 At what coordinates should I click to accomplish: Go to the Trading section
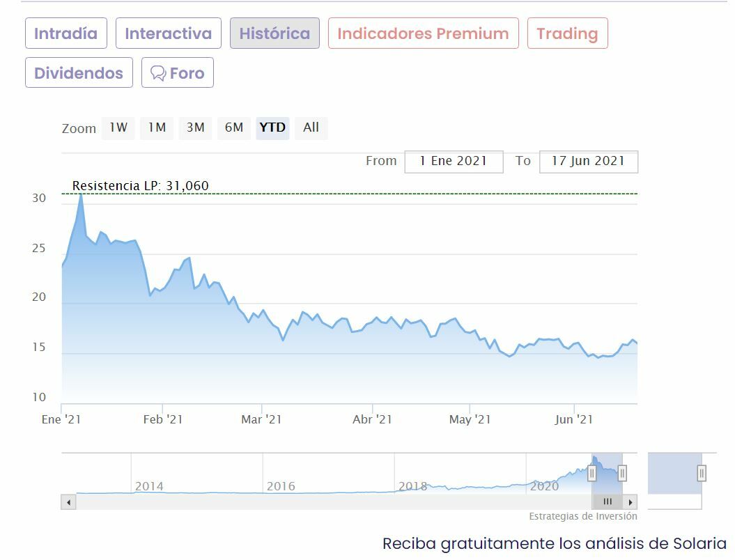point(567,33)
